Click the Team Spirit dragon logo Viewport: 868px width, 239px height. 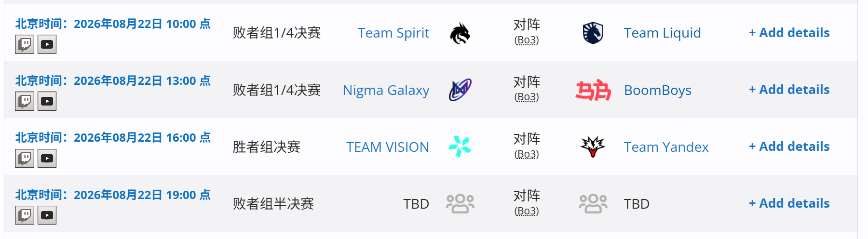point(460,33)
